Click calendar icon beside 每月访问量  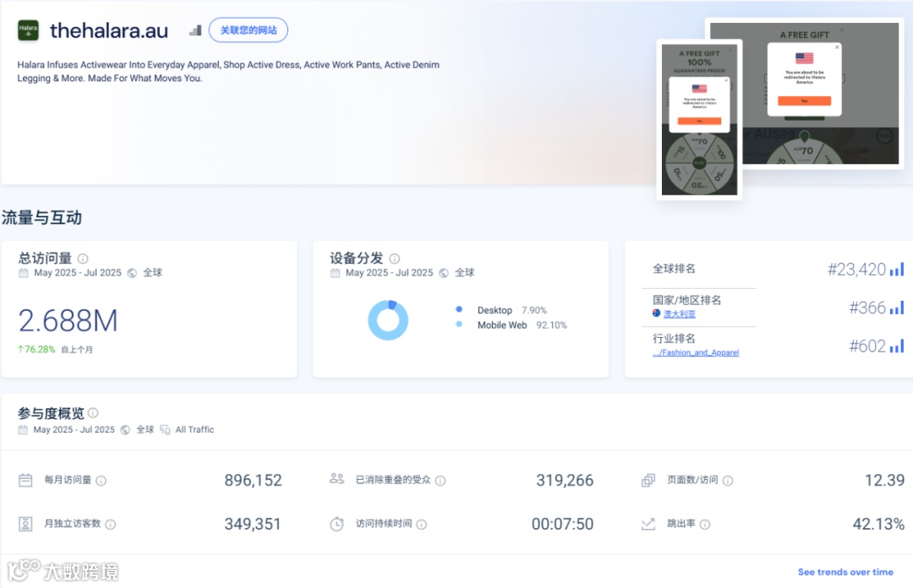[25, 481]
